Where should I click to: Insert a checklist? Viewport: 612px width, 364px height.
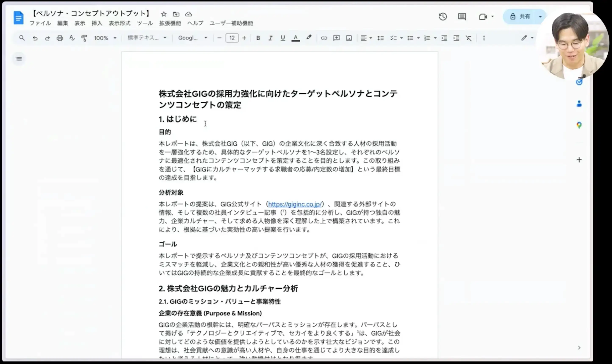point(394,38)
